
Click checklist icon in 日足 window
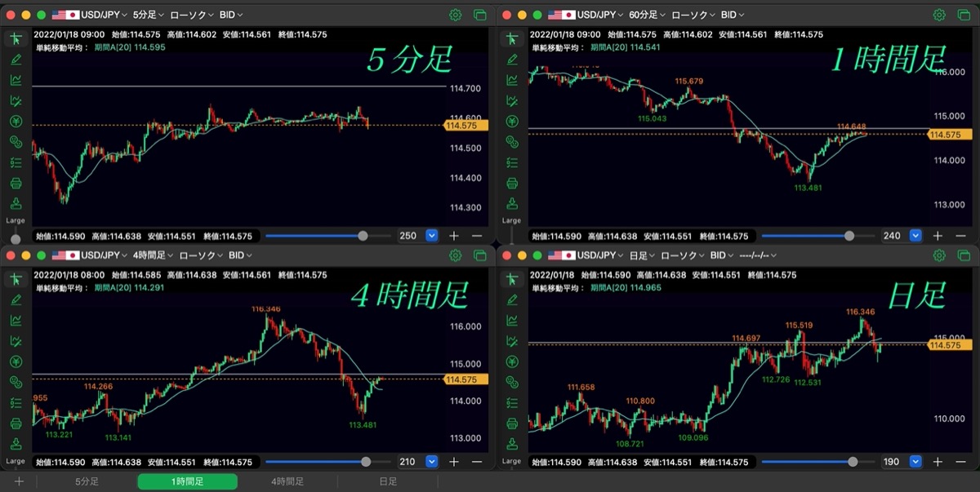pyautogui.click(x=512, y=403)
